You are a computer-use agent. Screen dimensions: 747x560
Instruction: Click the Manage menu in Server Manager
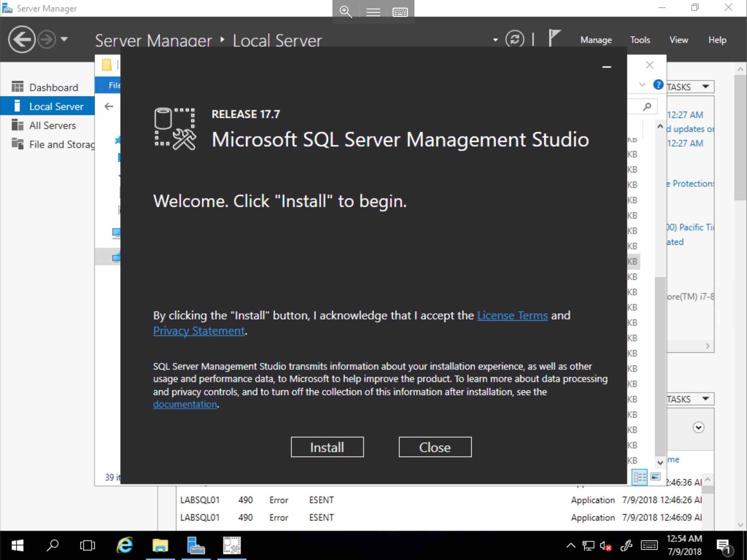click(x=596, y=40)
